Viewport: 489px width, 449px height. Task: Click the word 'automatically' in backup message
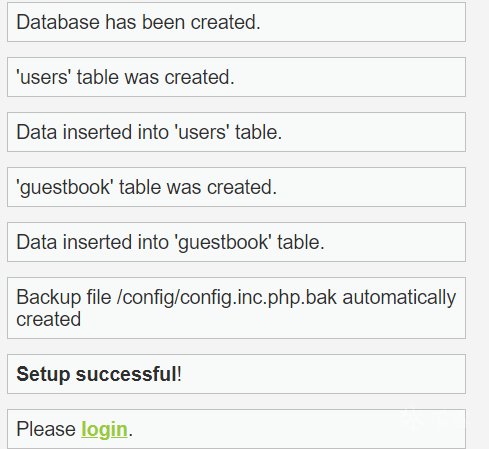click(x=399, y=297)
